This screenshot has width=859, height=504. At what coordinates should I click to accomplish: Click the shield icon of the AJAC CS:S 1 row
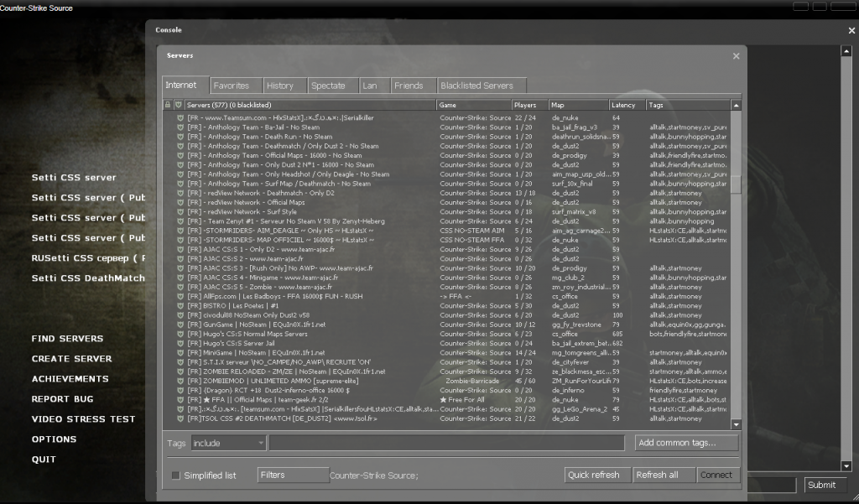pos(180,249)
